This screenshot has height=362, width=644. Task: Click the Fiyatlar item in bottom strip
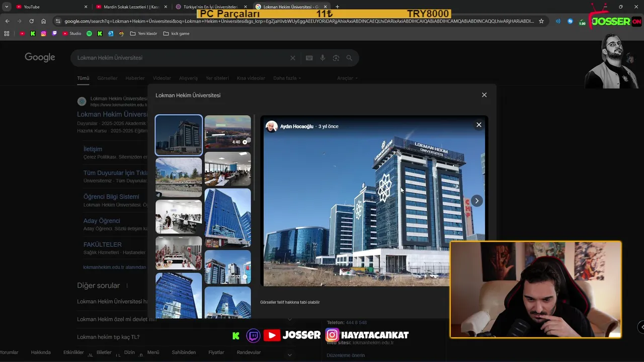pyautogui.click(x=216, y=352)
